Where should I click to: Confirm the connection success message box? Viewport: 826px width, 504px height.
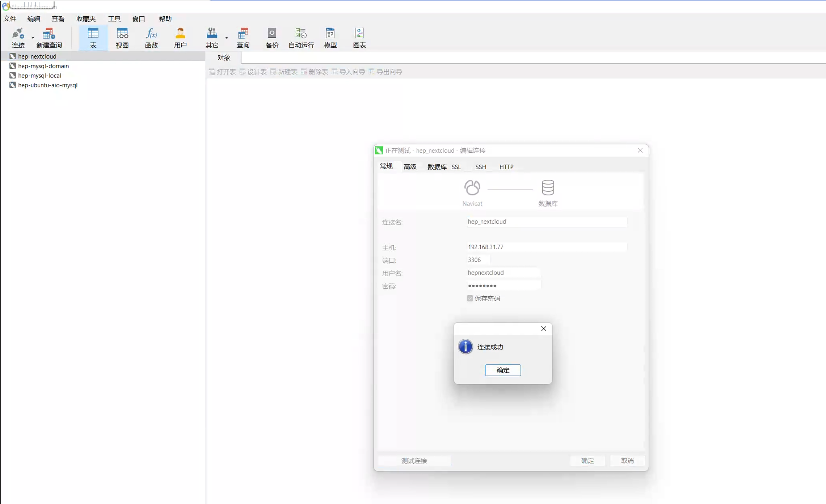[x=502, y=370]
